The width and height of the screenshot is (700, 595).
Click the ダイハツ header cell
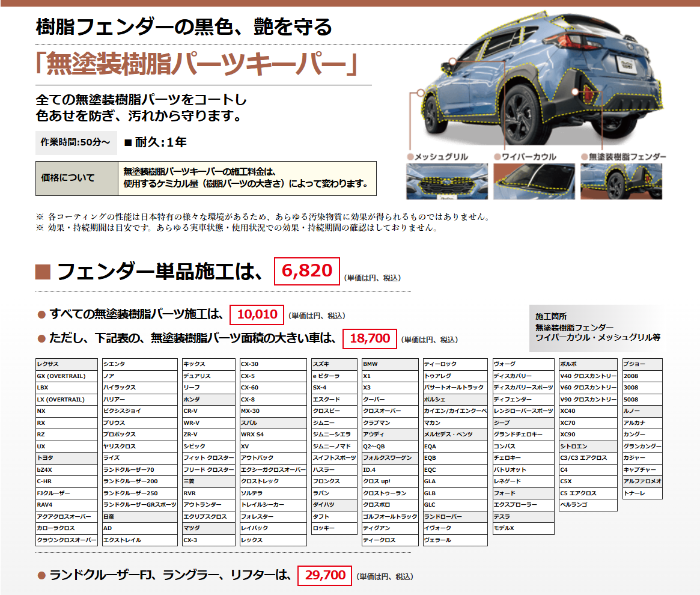click(x=334, y=505)
